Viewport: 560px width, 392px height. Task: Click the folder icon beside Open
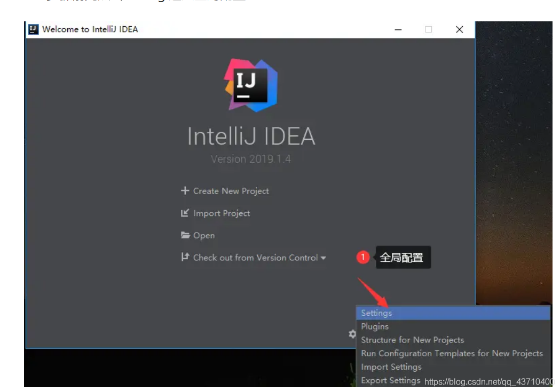coord(185,235)
